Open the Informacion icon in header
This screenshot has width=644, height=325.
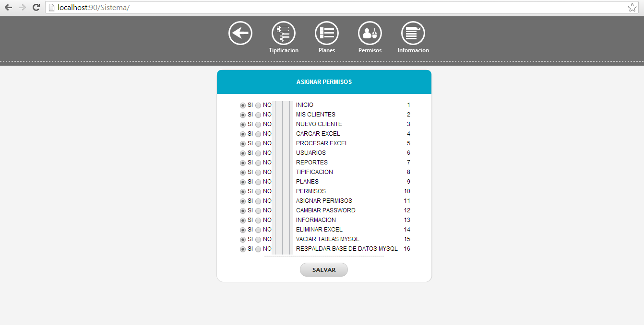[x=413, y=33]
